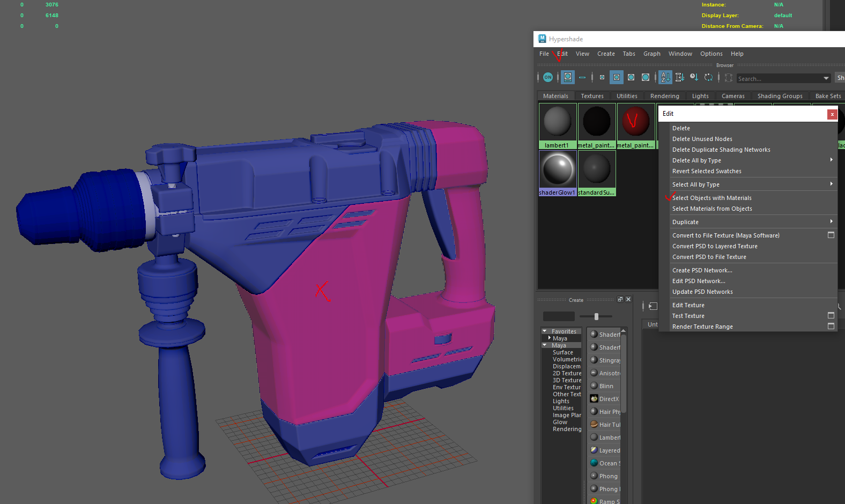Click the reverse sort order icon
845x504 pixels.
(708, 77)
